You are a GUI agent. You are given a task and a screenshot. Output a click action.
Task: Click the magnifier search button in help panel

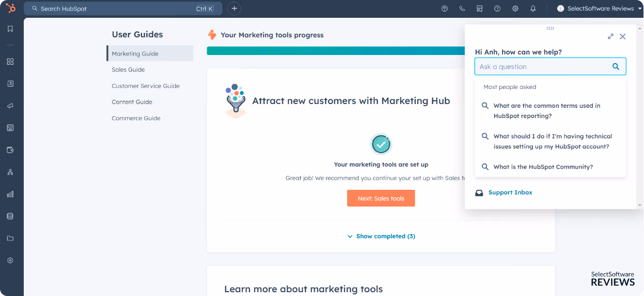616,66
